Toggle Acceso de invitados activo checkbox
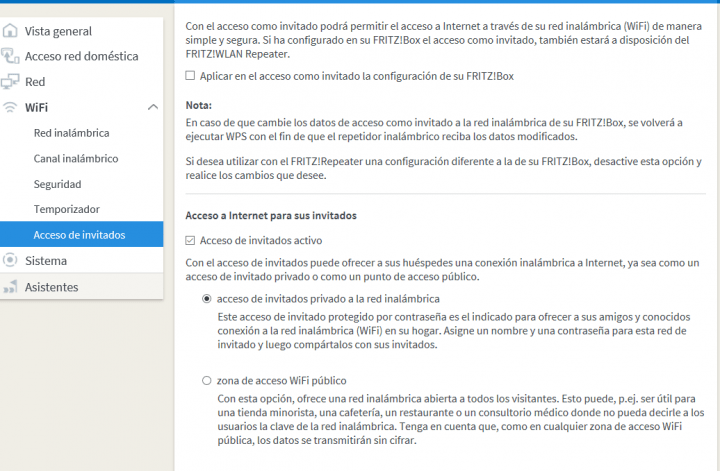This screenshot has height=471, width=720. click(x=190, y=240)
